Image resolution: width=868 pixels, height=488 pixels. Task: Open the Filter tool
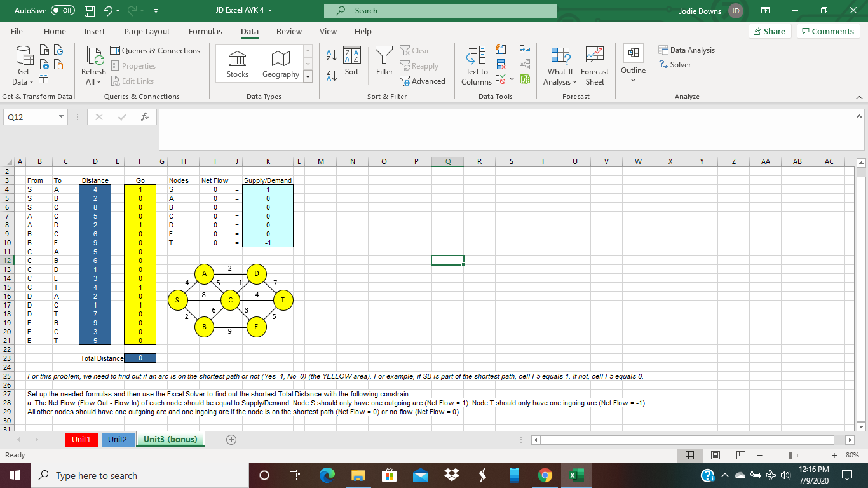point(384,62)
